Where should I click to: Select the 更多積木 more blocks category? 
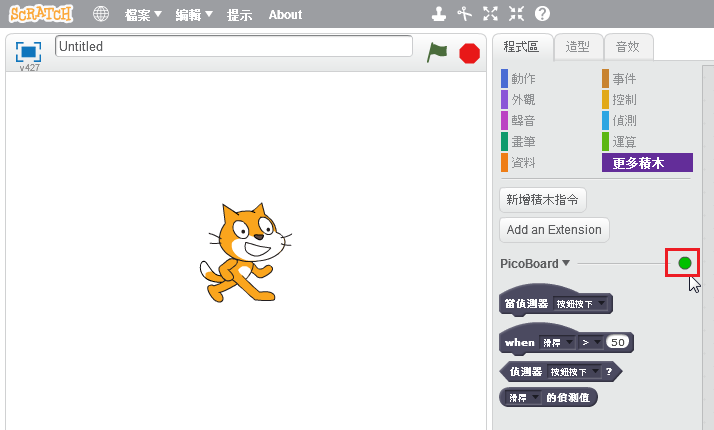tap(647, 162)
